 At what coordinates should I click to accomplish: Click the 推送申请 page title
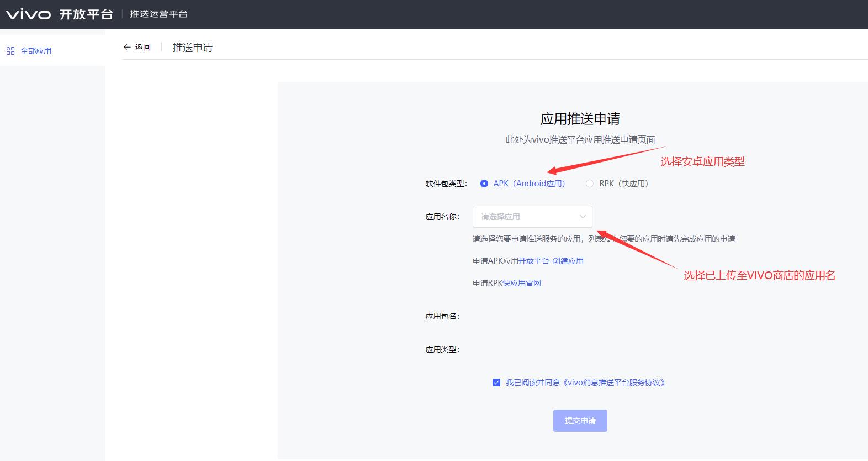[193, 48]
